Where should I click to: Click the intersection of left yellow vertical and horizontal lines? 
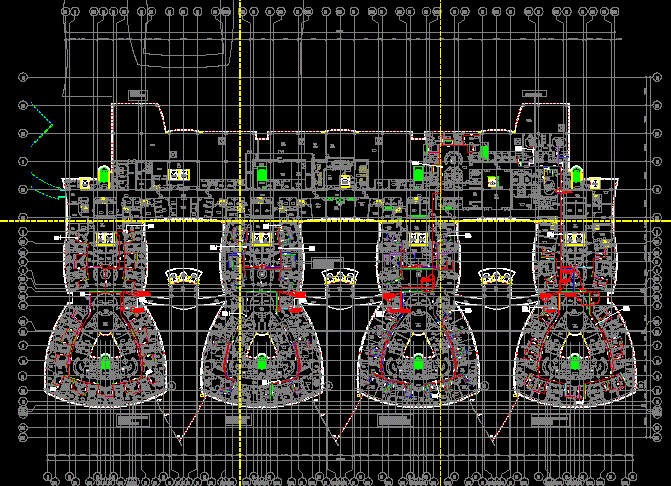tap(241, 220)
